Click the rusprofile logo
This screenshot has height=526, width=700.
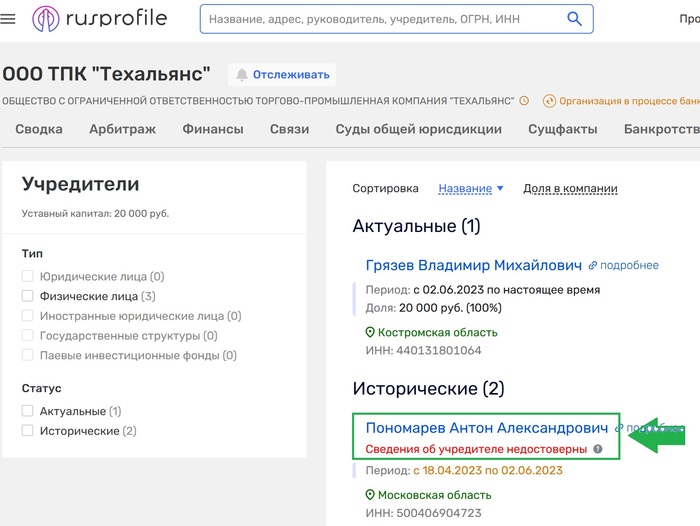point(99,19)
